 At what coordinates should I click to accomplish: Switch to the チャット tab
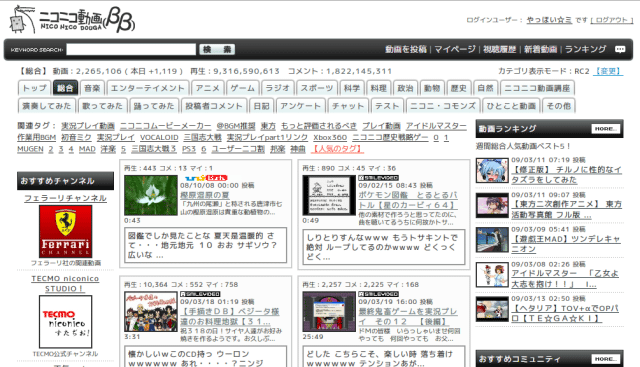pyautogui.click(x=348, y=106)
